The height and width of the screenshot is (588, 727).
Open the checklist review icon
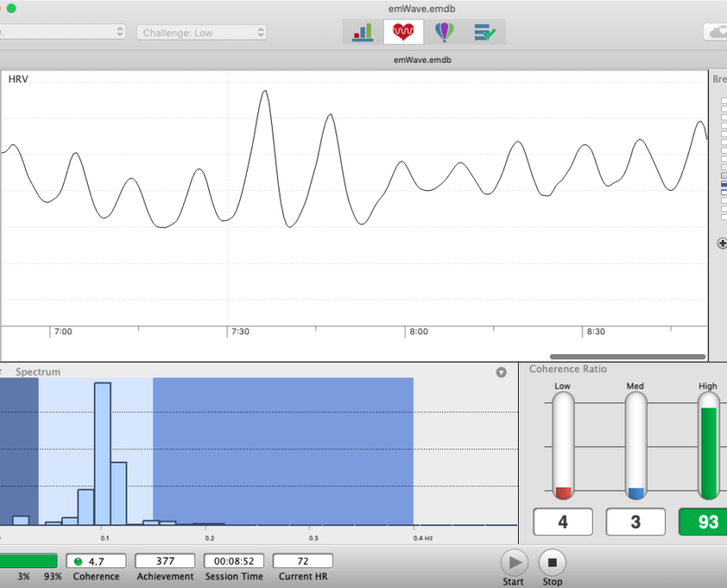485,32
